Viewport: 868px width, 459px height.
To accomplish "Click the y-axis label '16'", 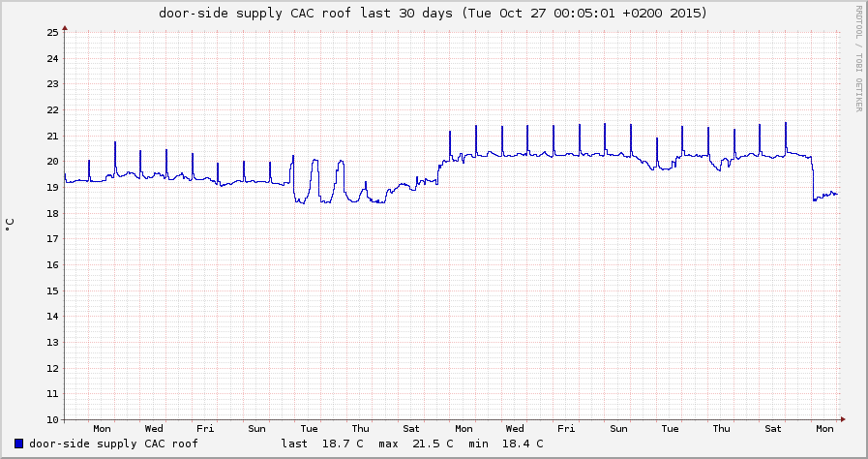I will [52, 265].
